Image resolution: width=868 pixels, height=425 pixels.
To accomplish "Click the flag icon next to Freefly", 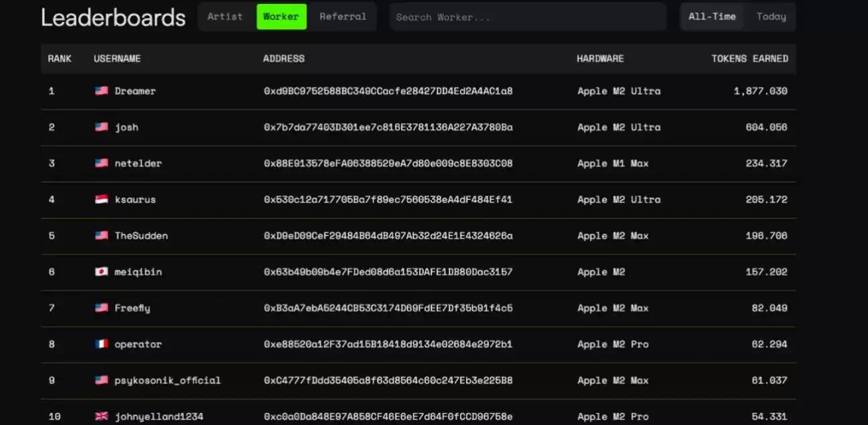I will (101, 308).
